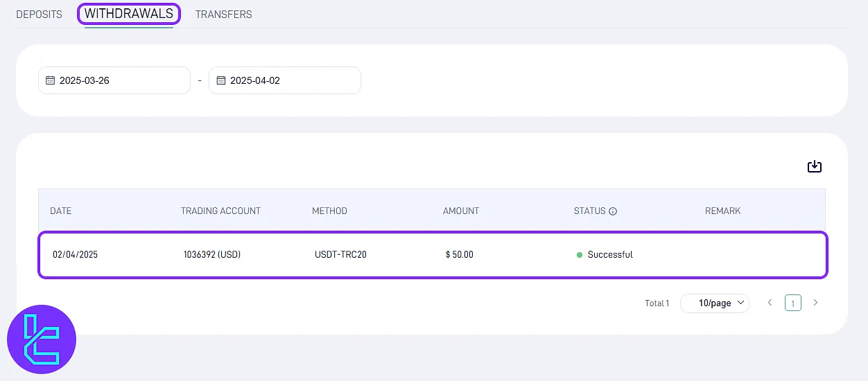Click the date cell 02/04/2025
Screen dimensions: 868x381
75,254
